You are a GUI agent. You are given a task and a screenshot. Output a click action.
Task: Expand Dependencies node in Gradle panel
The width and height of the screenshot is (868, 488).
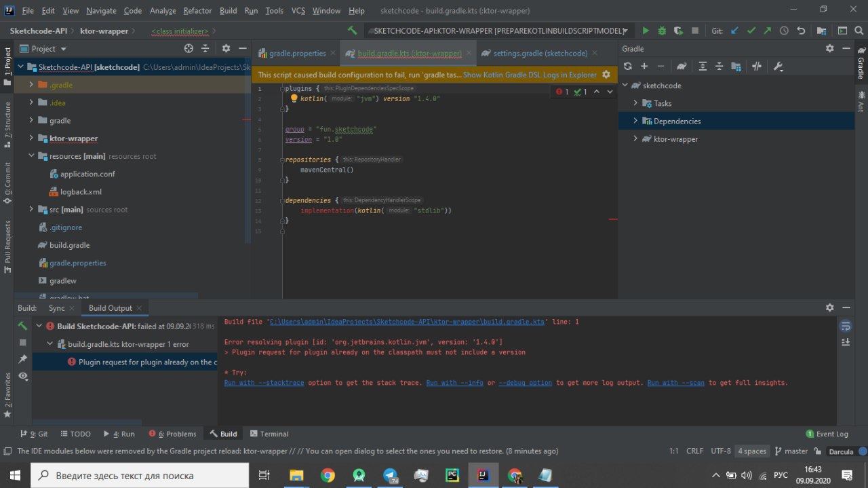pyautogui.click(x=635, y=121)
